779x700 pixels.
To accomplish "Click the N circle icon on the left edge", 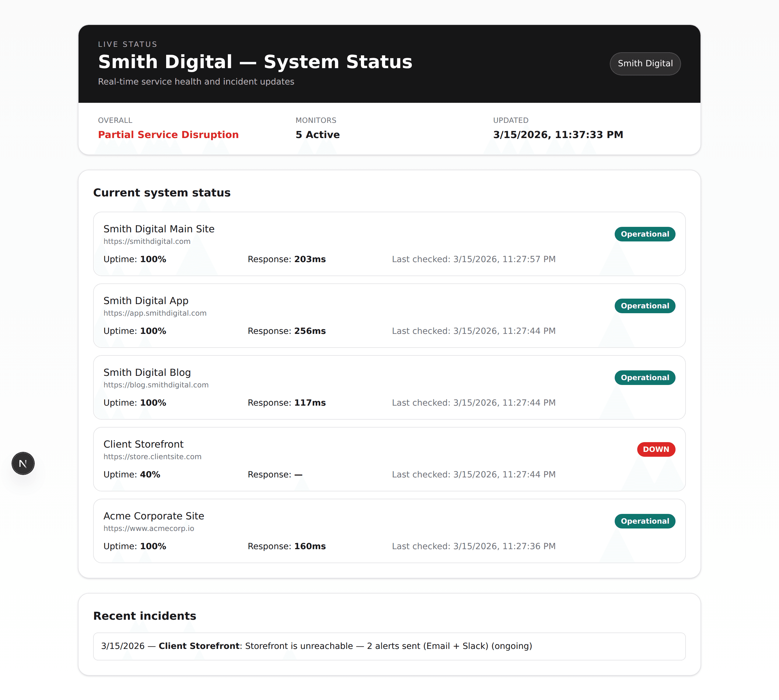I will [23, 463].
